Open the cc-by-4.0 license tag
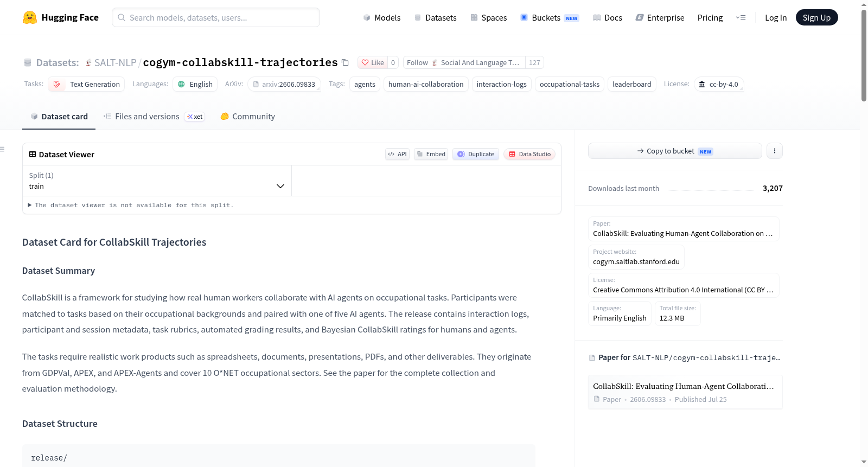 (719, 84)
